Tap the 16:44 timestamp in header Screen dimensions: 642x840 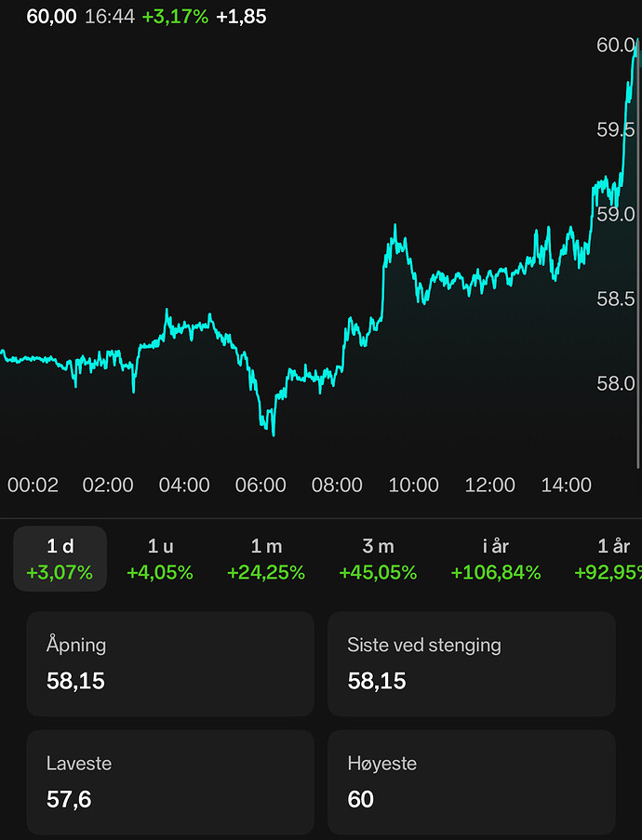109,16
